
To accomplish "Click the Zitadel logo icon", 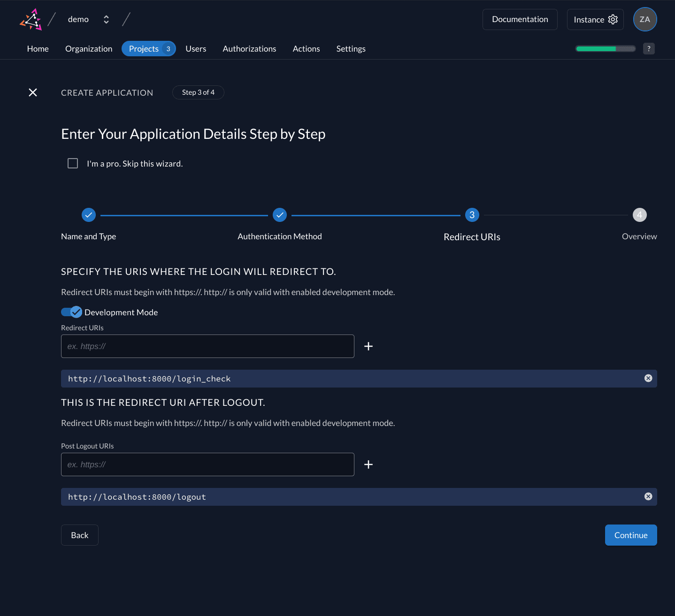I will tap(31, 19).
